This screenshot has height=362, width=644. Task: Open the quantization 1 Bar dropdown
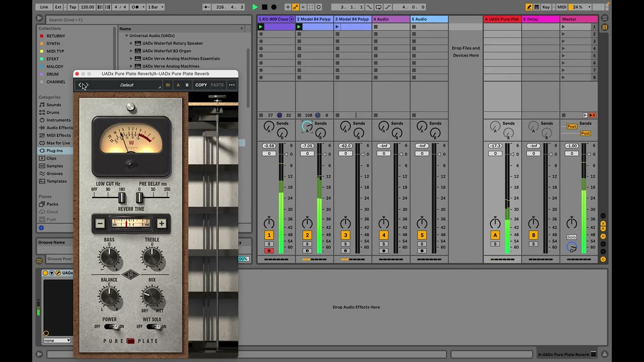(x=155, y=7)
